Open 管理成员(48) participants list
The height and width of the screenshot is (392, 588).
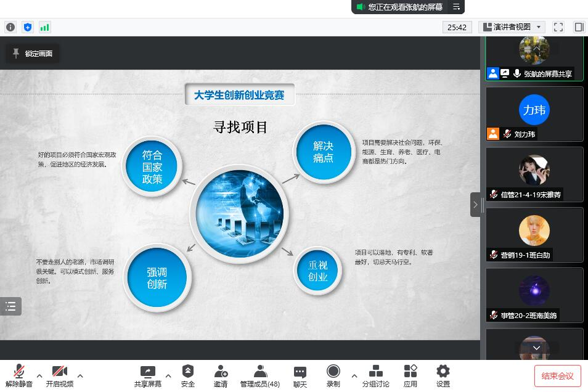[260, 375]
